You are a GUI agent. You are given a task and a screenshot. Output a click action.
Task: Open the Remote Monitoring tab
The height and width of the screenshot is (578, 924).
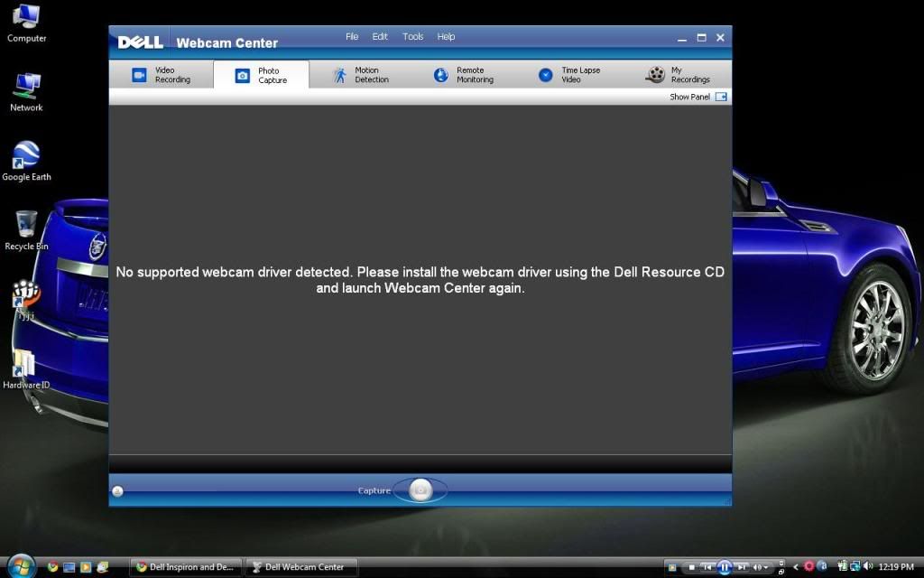(x=464, y=75)
